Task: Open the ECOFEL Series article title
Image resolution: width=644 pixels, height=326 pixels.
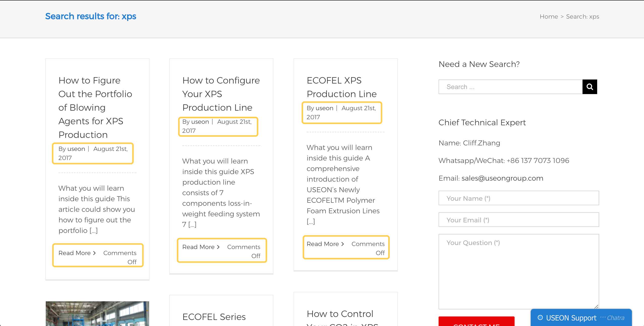Action: point(214,317)
